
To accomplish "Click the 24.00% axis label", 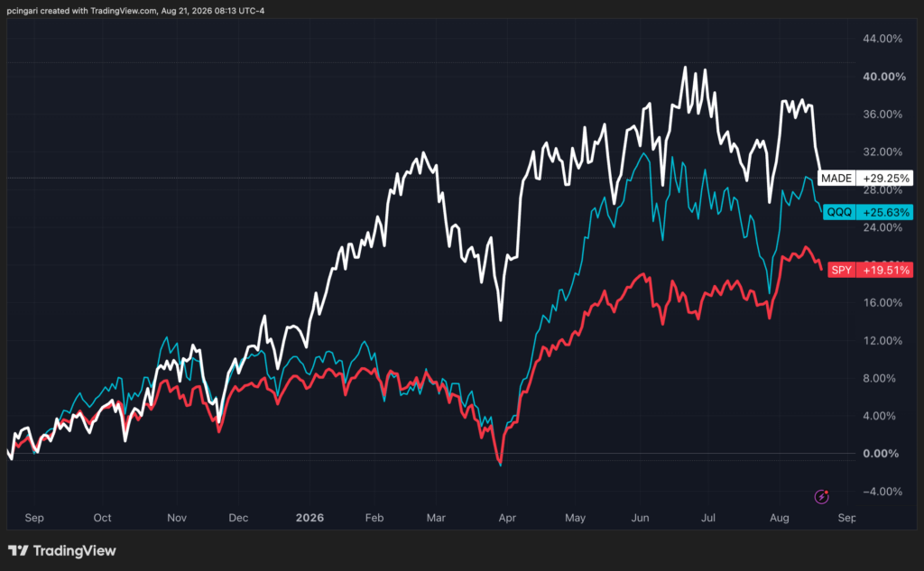I will (882, 227).
